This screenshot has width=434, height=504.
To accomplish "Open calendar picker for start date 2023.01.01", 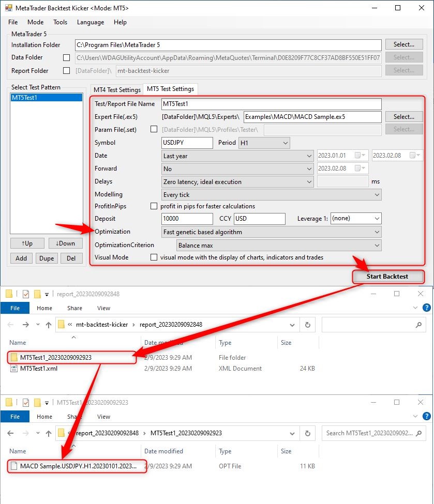I will coord(361,155).
